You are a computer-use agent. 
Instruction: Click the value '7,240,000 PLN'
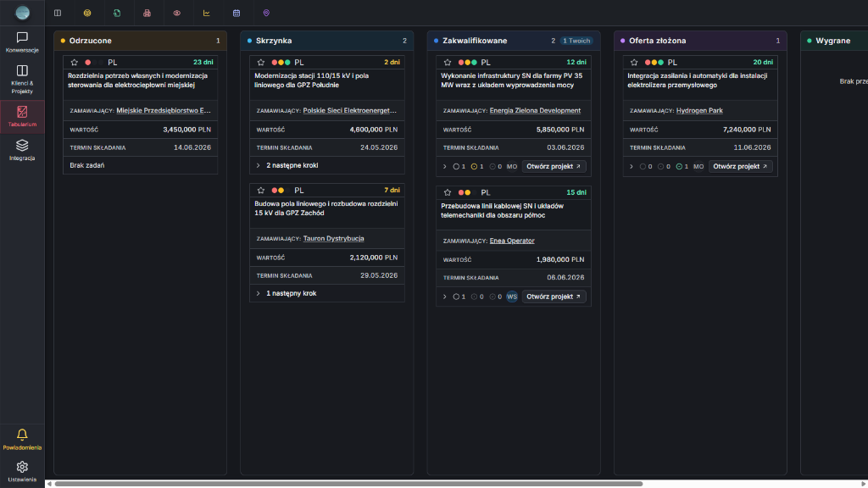click(x=747, y=130)
